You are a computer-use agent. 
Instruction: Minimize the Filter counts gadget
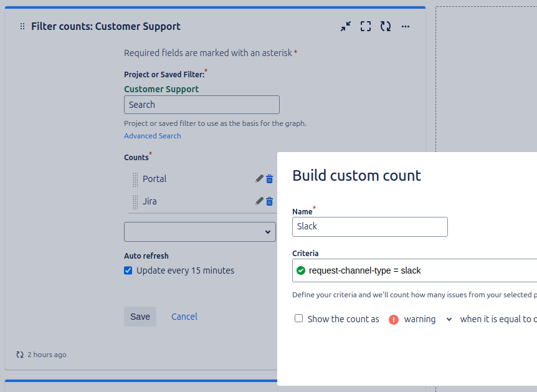[346, 26]
